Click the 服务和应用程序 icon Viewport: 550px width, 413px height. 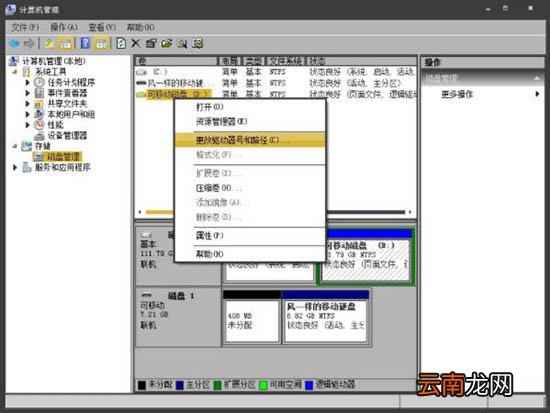coord(27,167)
